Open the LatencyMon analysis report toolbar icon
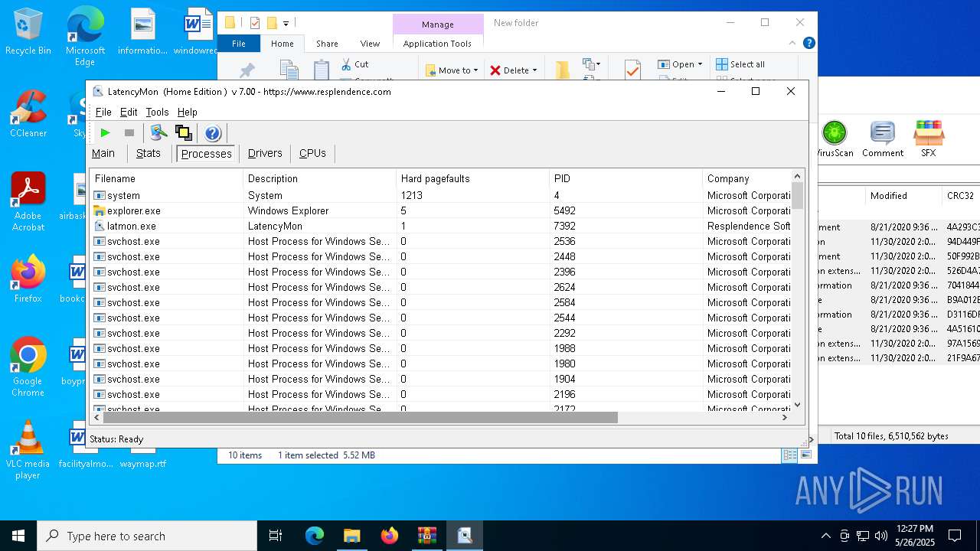Viewport: 980px width, 551px height. point(158,132)
